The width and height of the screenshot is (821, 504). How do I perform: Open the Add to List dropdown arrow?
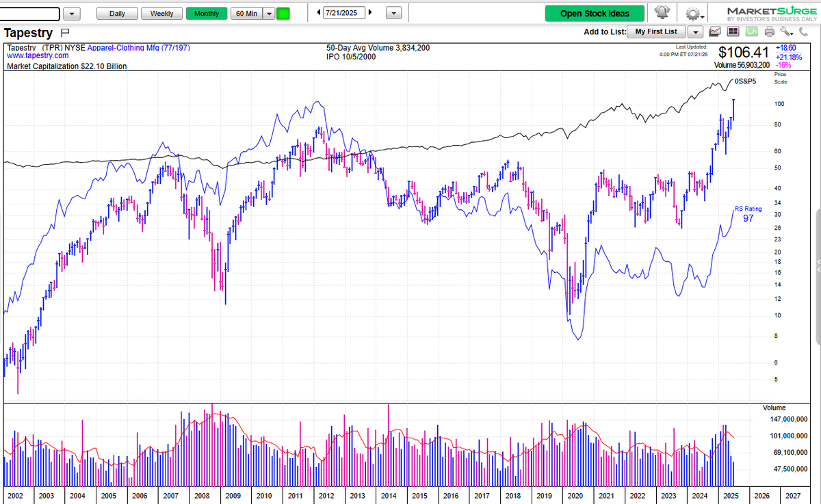696,31
